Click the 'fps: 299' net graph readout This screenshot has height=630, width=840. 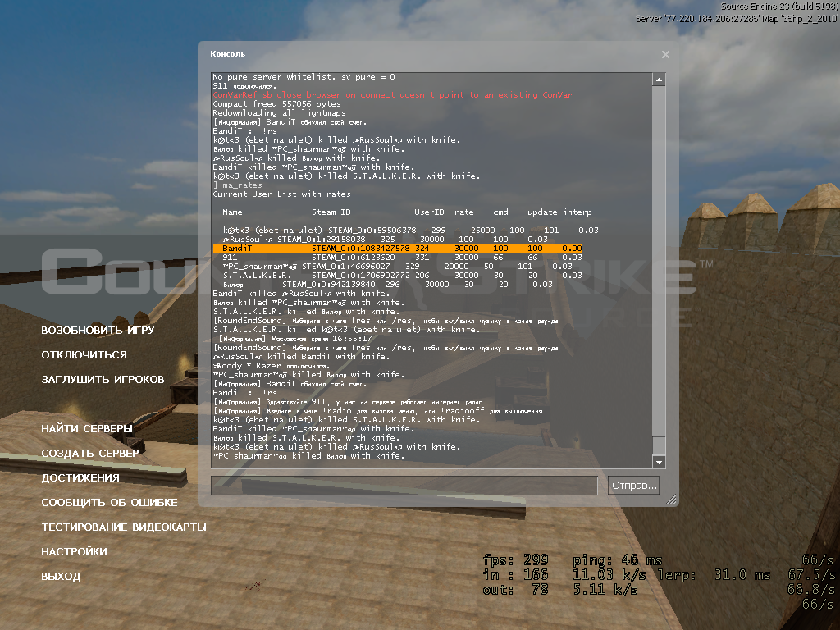coord(515,560)
